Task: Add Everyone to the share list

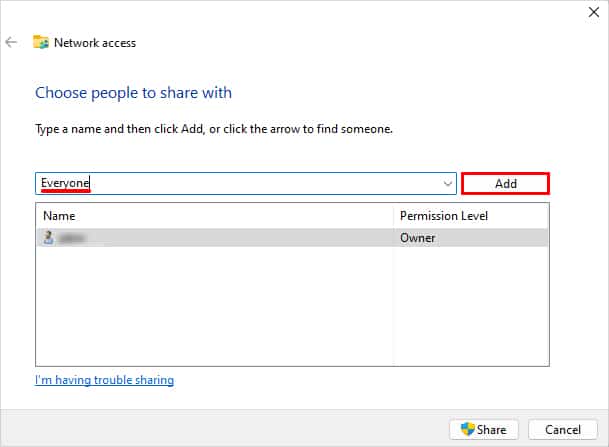Action: point(505,183)
